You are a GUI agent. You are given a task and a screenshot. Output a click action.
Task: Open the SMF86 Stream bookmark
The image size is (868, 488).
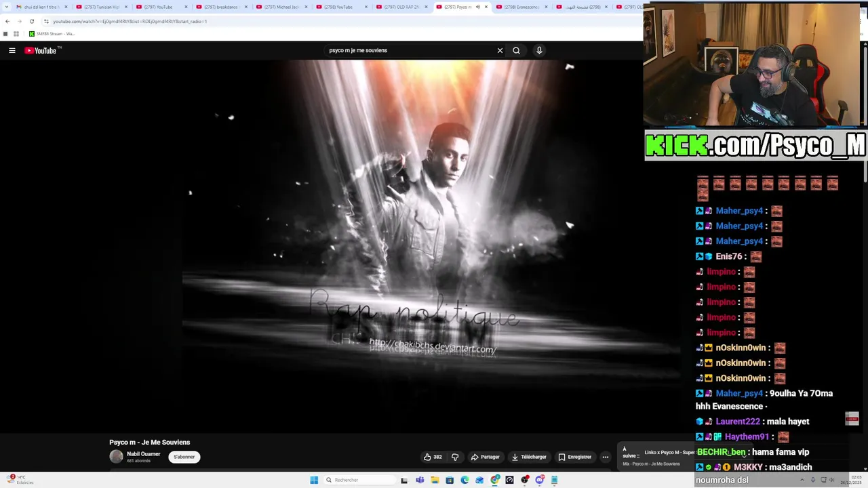[x=52, y=34]
